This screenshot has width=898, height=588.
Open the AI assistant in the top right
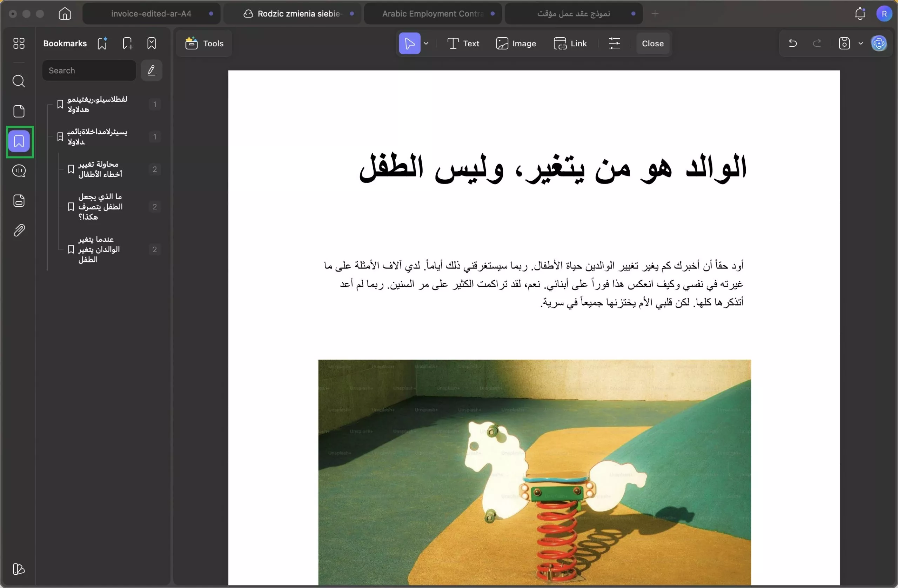879,44
